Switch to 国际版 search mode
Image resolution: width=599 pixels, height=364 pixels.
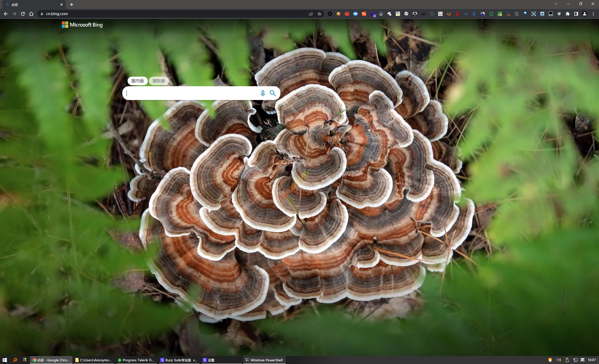pos(159,81)
